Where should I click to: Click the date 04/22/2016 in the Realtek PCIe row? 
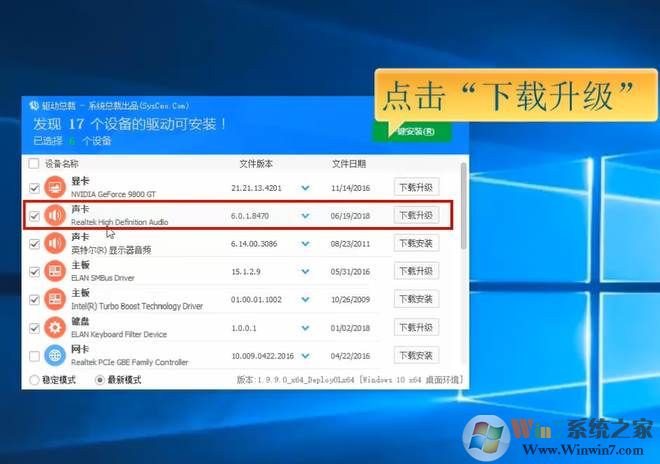[350, 356]
